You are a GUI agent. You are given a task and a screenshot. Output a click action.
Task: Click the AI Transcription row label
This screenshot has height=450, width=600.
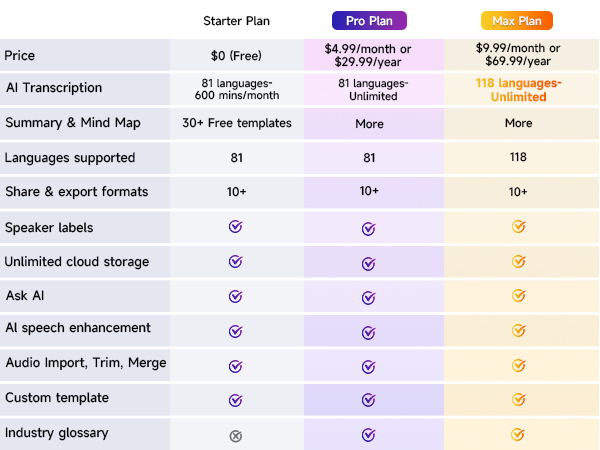click(x=54, y=88)
